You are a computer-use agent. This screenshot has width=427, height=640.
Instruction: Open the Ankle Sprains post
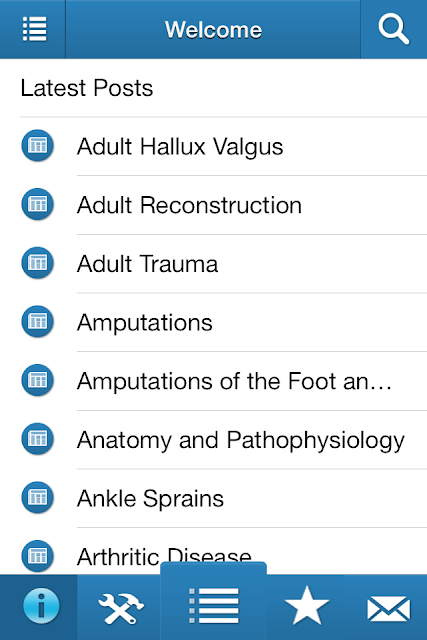pyautogui.click(x=223, y=498)
